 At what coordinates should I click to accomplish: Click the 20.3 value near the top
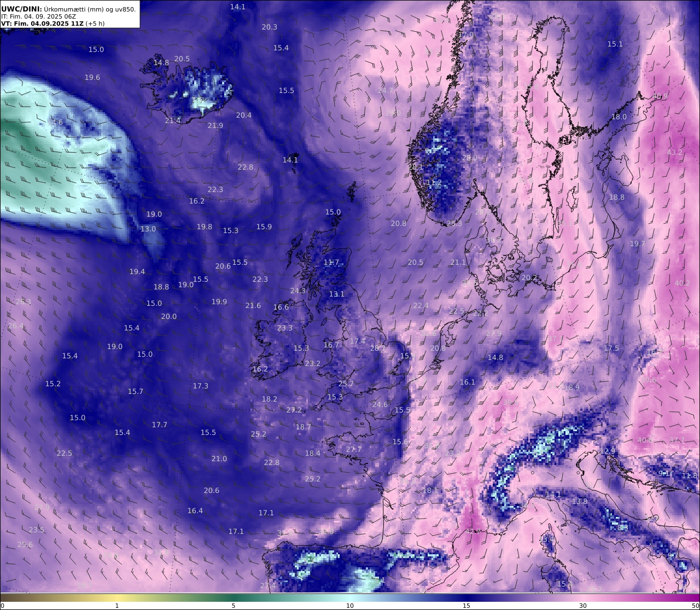(x=270, y=27)
